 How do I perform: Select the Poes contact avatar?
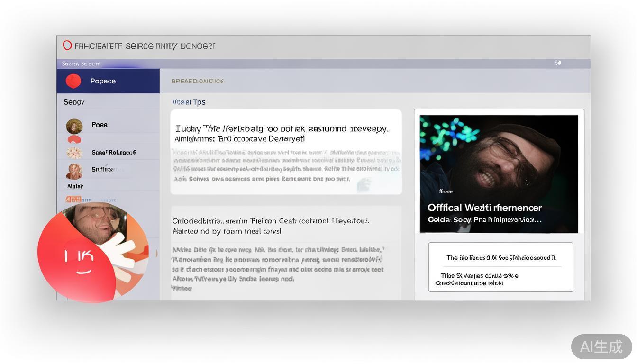(74, 126)
